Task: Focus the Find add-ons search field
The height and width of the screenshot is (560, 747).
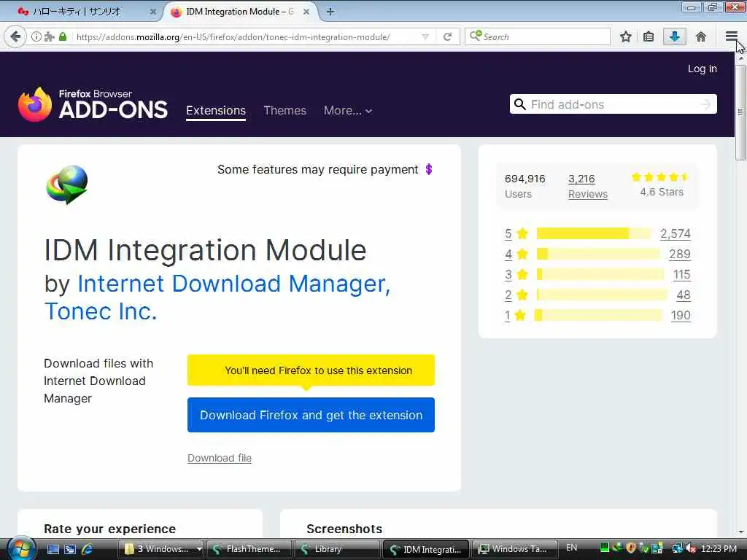Action: [613, 104]
